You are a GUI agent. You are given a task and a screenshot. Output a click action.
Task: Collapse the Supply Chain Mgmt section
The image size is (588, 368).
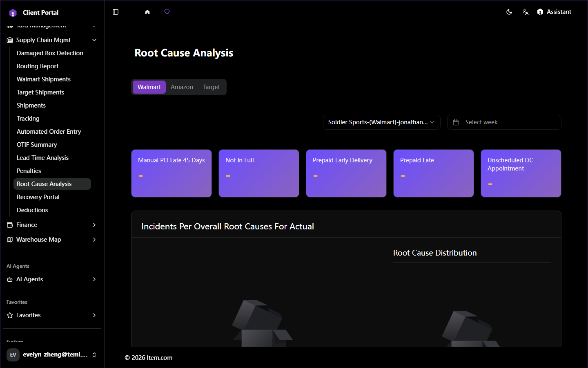(52, 40)
